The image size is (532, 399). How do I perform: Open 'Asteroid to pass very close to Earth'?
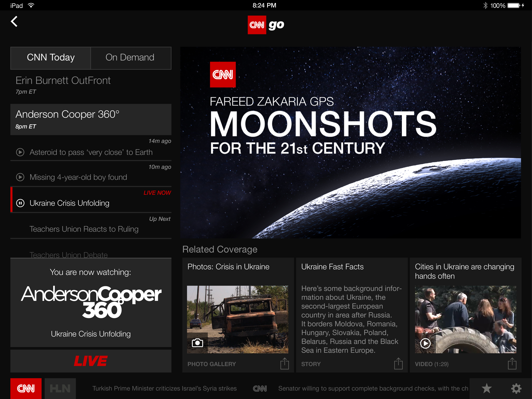(x=91, y=152)
